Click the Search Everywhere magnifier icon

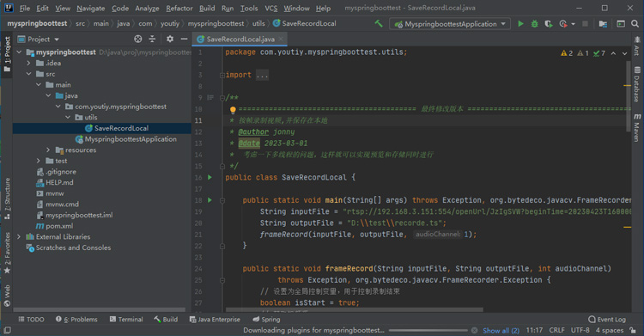[635, 24]
